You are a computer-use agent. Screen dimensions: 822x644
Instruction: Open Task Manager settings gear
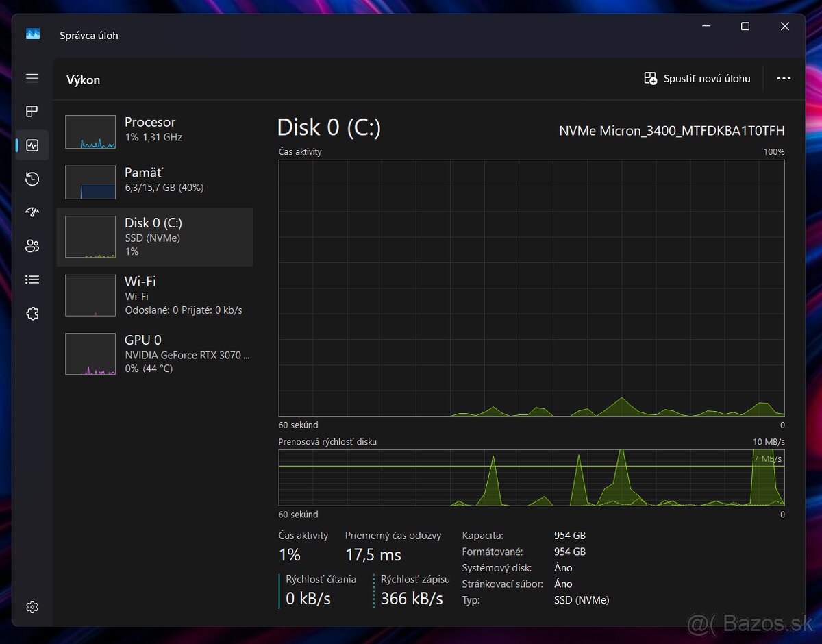coord(32,607)
